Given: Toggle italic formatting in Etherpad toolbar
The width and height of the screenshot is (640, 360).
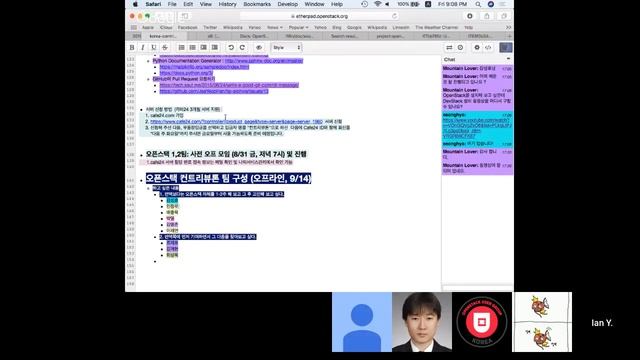Looking at the screenshot, I should [142, 48].
